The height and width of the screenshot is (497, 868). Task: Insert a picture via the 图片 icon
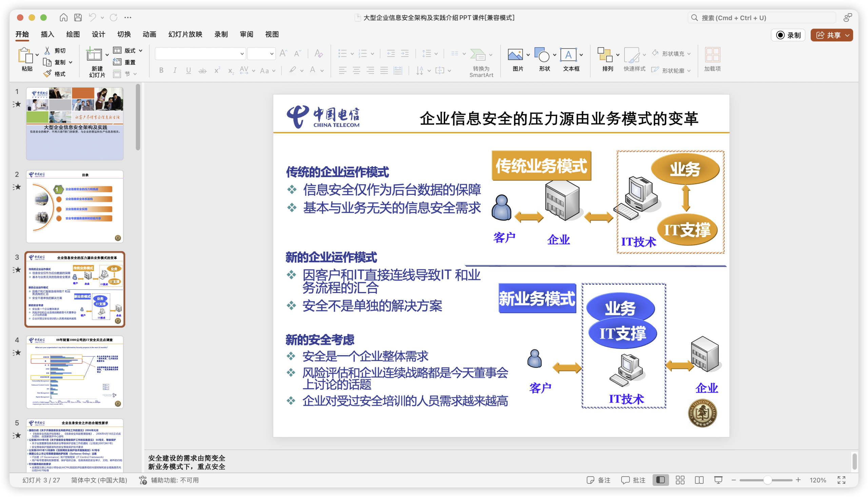pos(516,55)
